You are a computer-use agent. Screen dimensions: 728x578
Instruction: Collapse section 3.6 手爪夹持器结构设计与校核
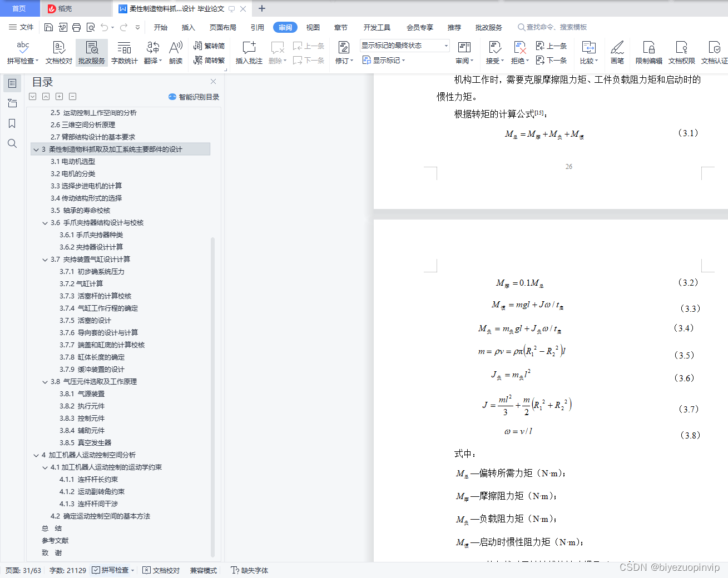45,223
